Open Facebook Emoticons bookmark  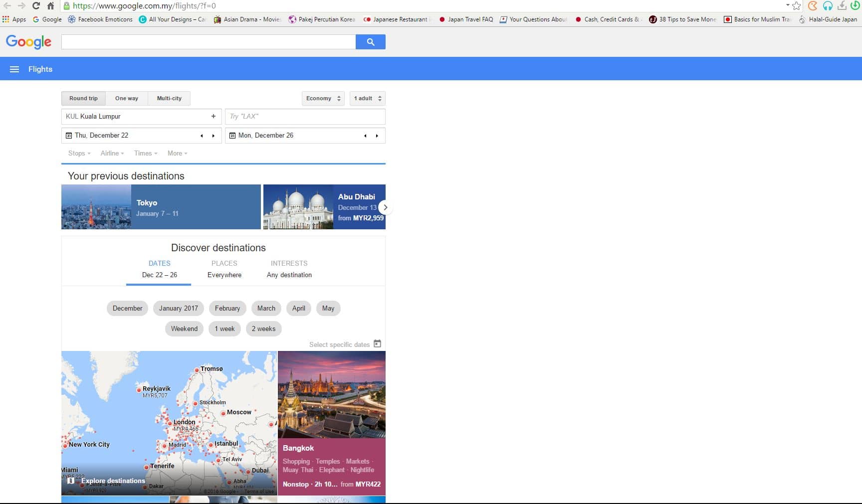click(x=100, y=19)
